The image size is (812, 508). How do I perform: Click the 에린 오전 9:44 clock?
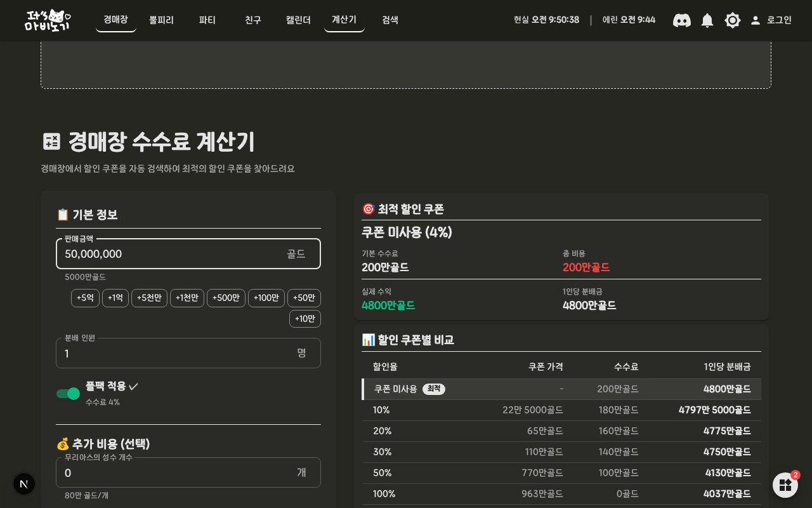[629, 20]
